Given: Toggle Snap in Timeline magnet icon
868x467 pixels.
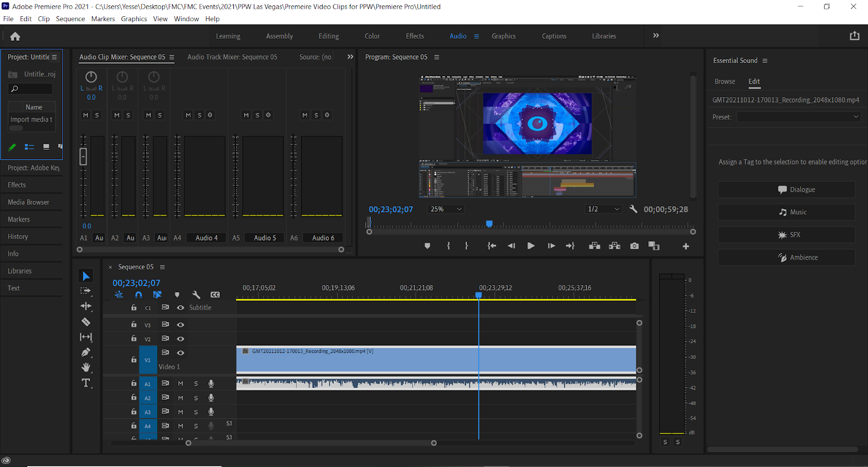Looking at the screenshot, I should tap(138, 295).
